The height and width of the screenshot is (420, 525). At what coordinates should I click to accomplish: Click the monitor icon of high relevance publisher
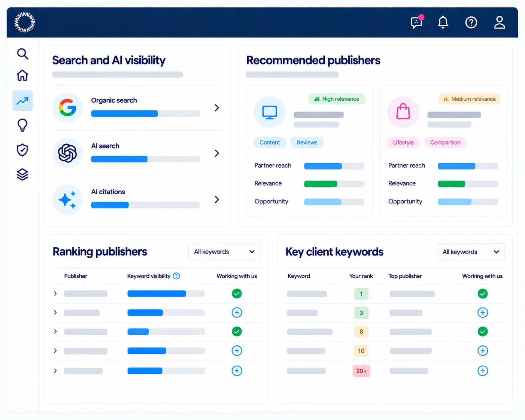point(270,112)
